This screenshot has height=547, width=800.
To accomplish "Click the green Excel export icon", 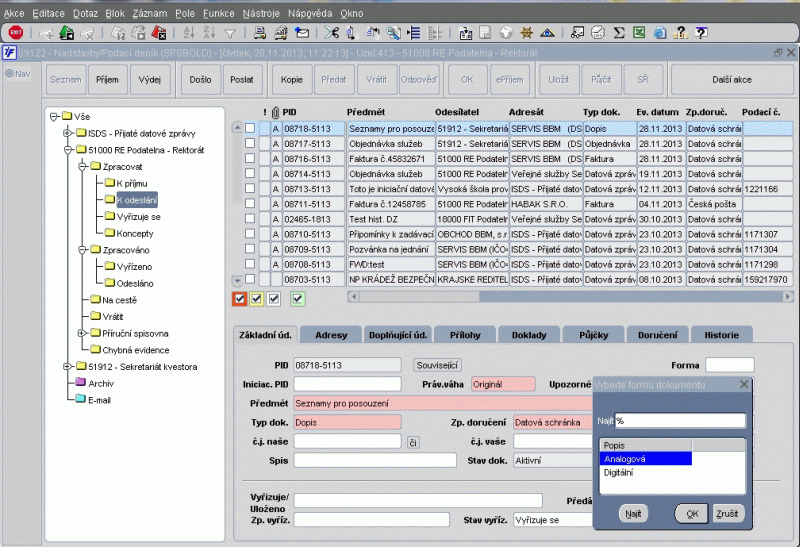I will pos(641,33).
